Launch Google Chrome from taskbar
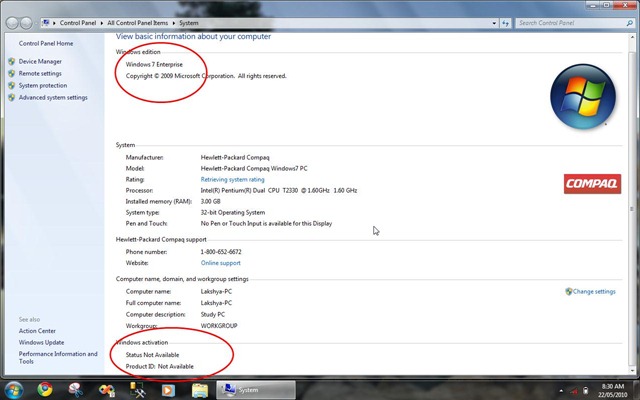 [x=45, y=389]
